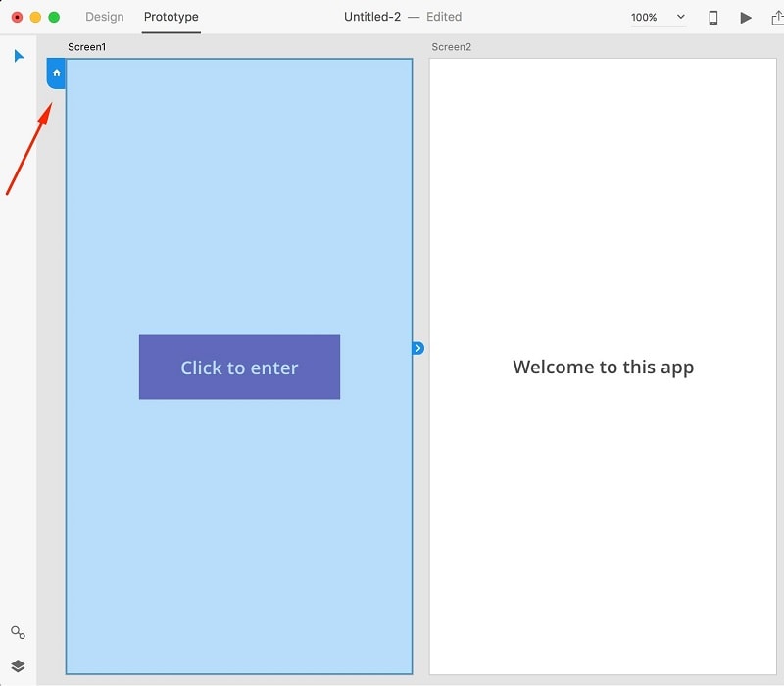Open the Layers panel icon
The image size is (784, 686).
point(18,666)
